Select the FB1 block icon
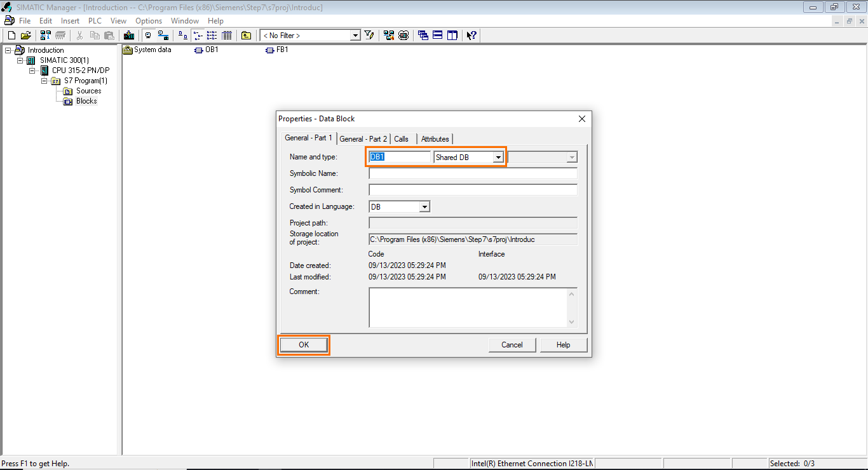Viewport: 868px width, 470px height. pyautogui.click(x=269, y=50)
